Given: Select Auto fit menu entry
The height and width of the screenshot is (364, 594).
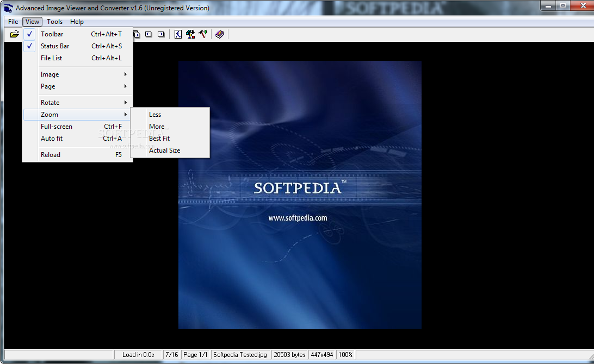Looking at the screenshot, I should (x=78, y=139).
